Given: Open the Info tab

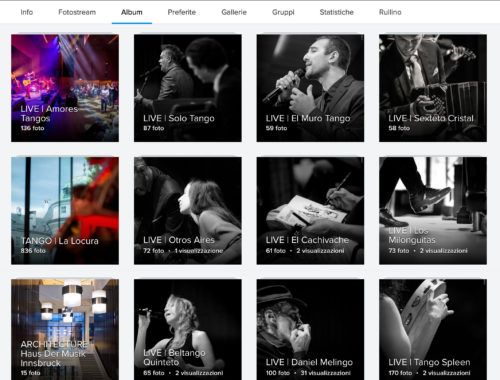Looking at the screenshot, I should (x=27, y=12).
